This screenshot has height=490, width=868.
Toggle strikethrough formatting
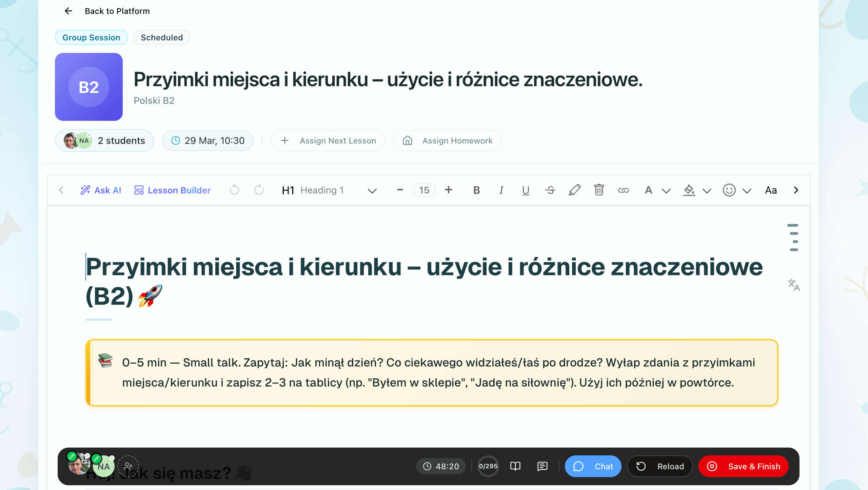pos(550,190)
